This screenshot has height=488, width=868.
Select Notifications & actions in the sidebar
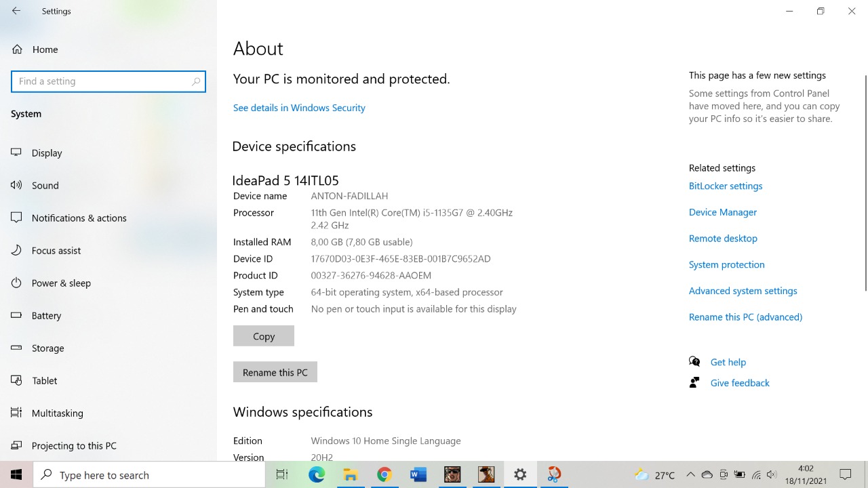click(x=108, y=218)
